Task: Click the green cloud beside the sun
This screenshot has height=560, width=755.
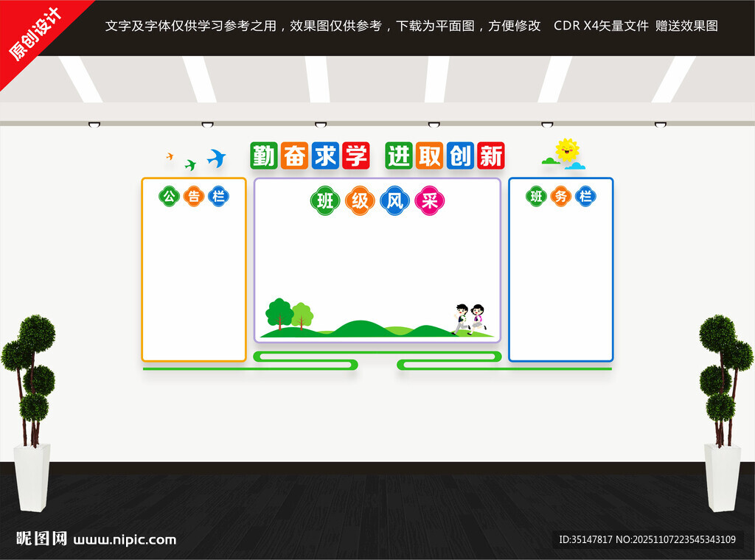Action: click(550, 161)
